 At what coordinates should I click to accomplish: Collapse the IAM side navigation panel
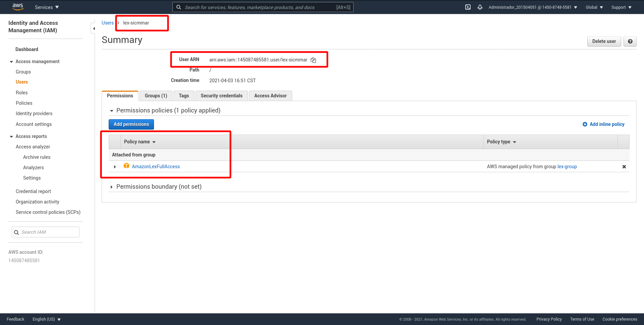click(x=94, y=29)
